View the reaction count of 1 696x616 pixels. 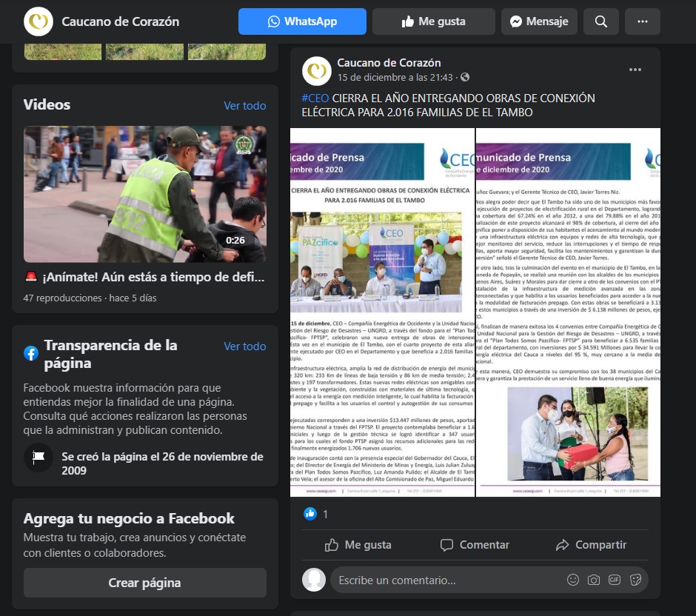325,515
